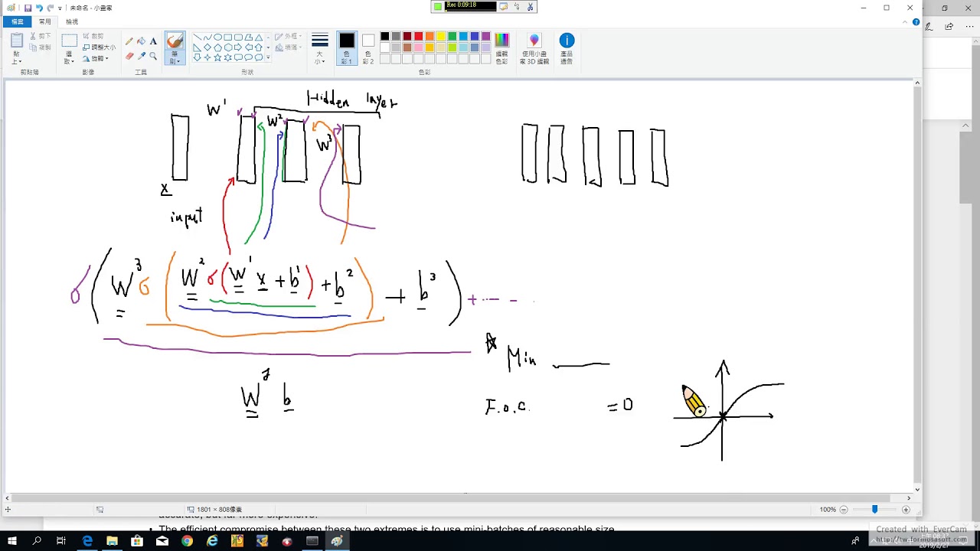Image resolution: width=980 pixels, height=551 pixels.
Task: Select the Pencil tool in Paint
Action: pos(129,41)
